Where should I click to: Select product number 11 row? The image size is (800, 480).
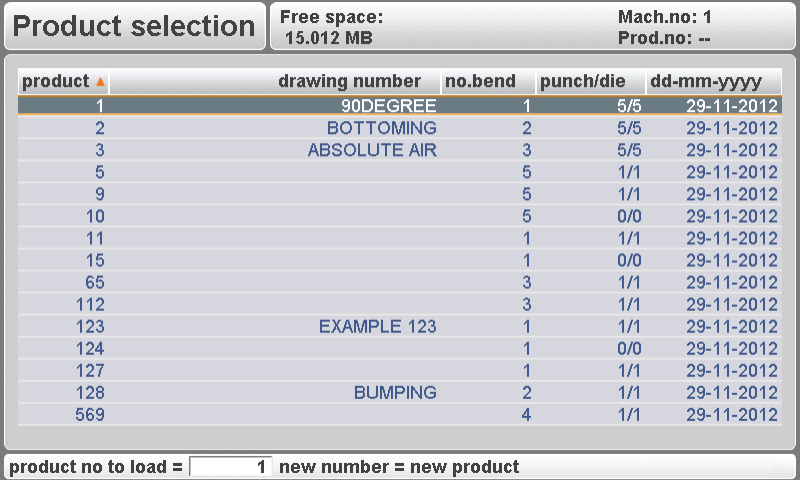pyautogui.click(x=400, y=238)
